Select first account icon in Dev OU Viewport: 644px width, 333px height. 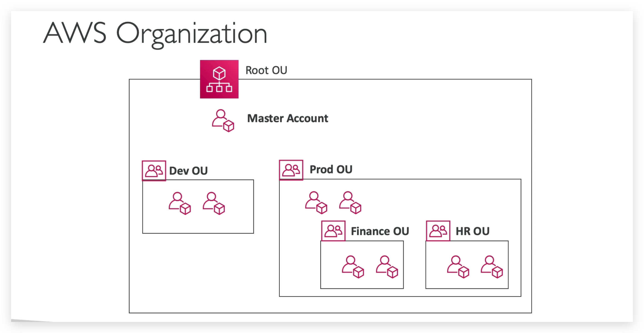(180, 203)
